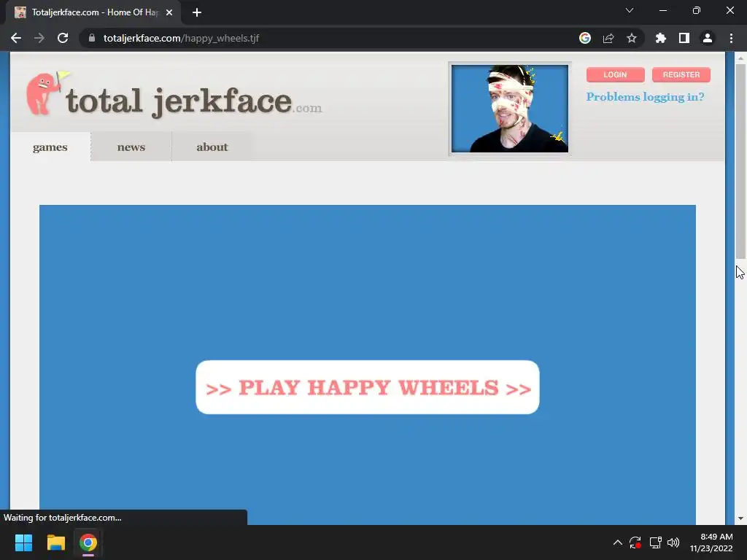Open the about tab
Screen dimensions: 747x560
coord(212,147)
